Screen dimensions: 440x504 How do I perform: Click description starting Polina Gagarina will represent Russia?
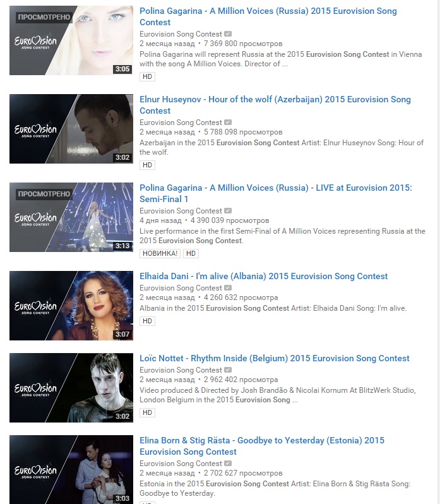[x=281, y=59]
